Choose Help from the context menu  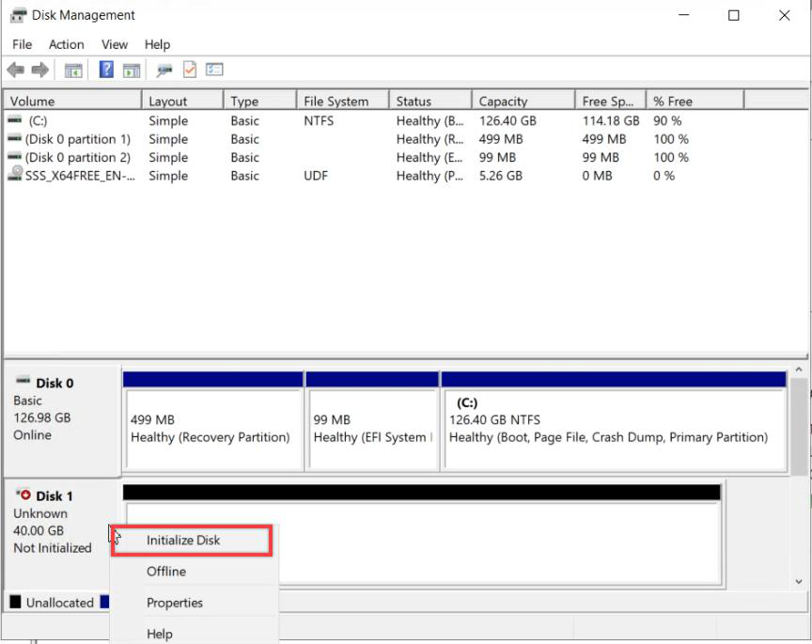pos(195,633)
